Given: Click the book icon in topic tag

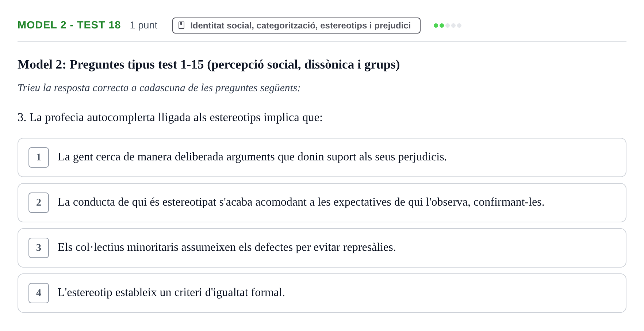Looking at the screenshot, I should (181, 25).
